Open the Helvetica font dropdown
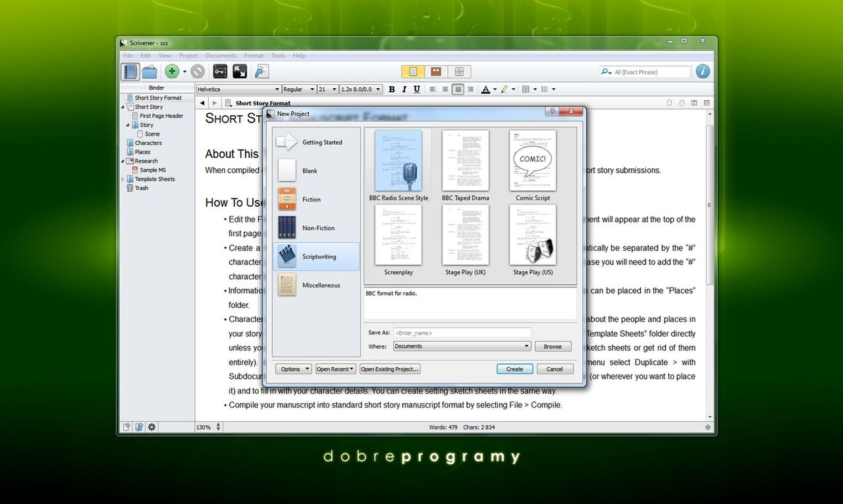843x504 pixels. click(238, 89)
